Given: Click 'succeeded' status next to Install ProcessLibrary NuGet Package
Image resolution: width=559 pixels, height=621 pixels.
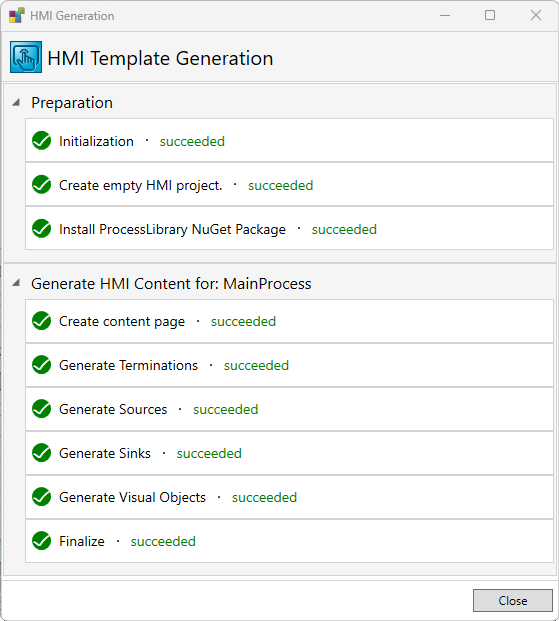Looking at the screenshot, I should point(344,229).
